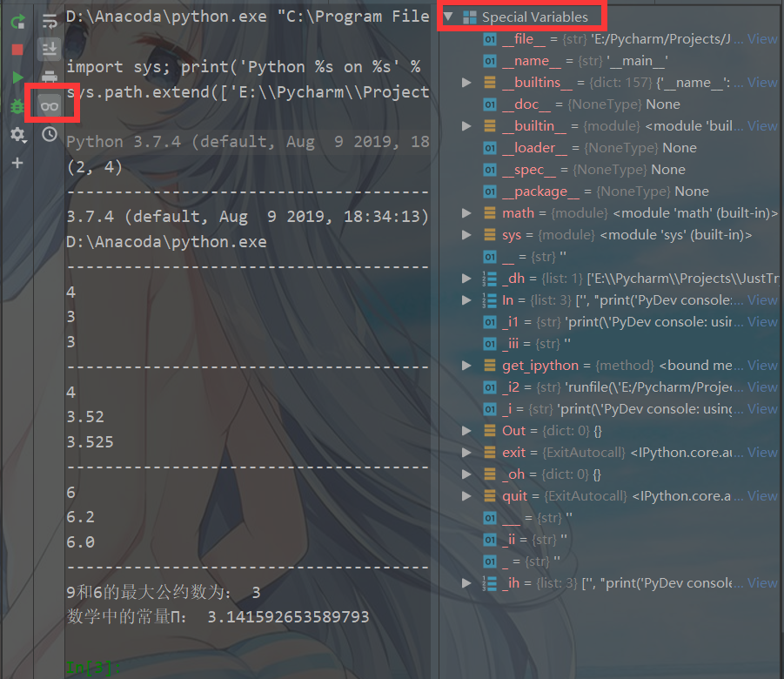Screen dimensions: 784x679
Task: Attach debugger using the bug icon
Action: point(17,105)
